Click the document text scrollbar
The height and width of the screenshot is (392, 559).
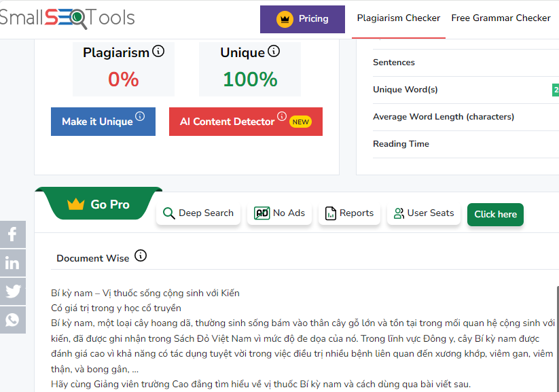[558, 339]
